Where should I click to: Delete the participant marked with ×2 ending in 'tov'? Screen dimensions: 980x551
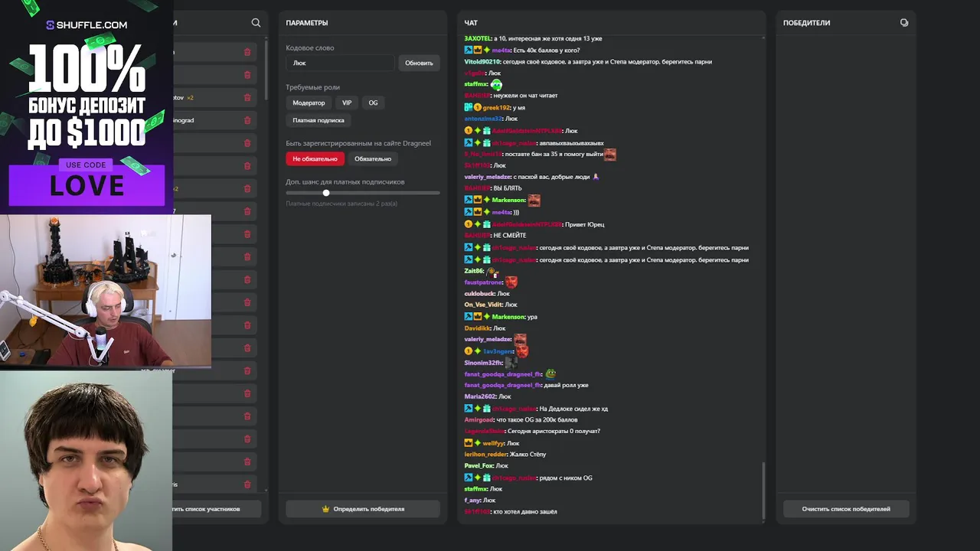click(247, 98)
